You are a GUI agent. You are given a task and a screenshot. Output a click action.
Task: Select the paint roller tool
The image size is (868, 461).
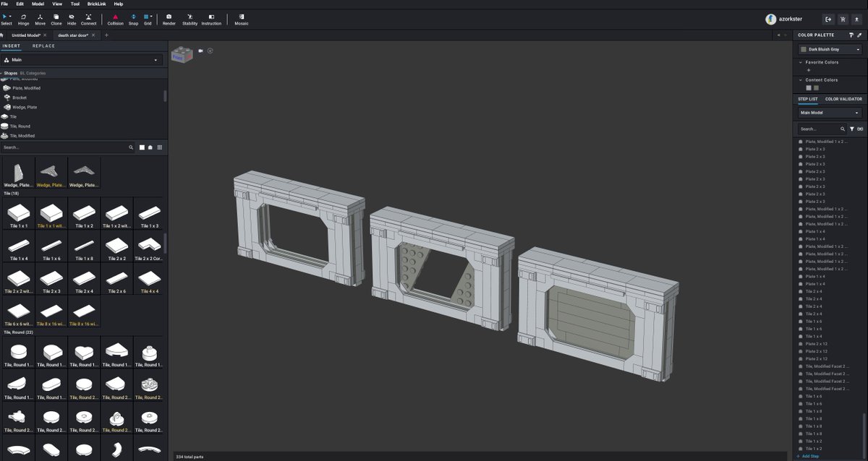coord(851,35)
